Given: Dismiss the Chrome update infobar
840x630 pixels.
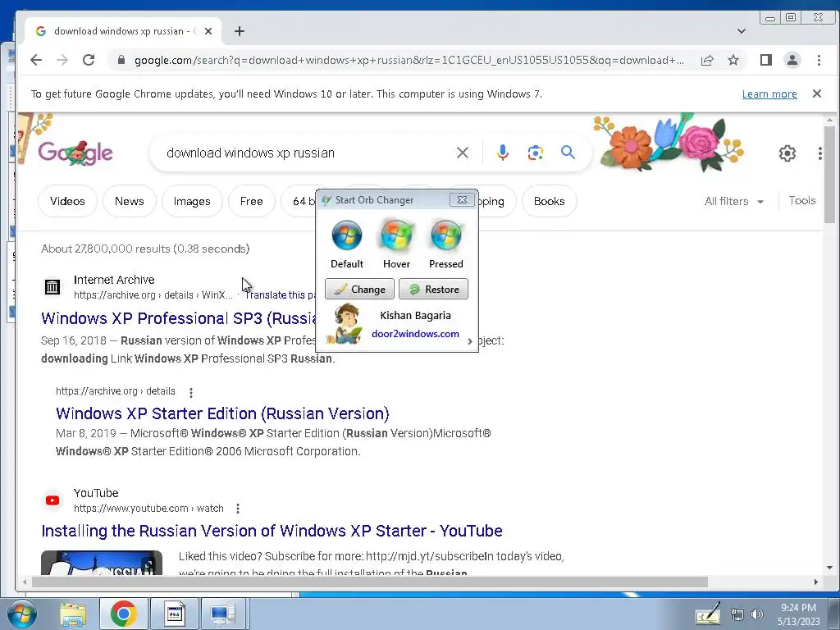Looking at the screenshot, I should (816, 94).
